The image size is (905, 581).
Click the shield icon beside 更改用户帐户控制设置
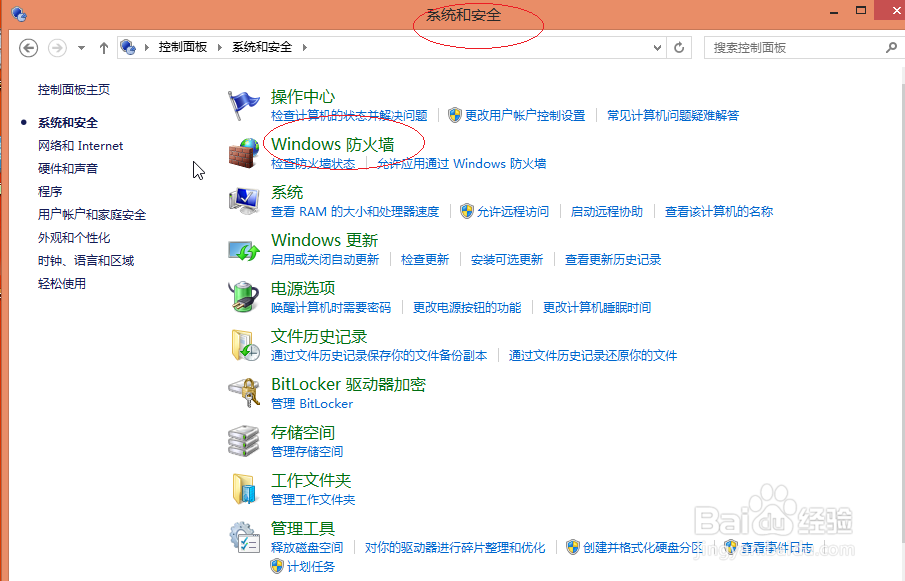pos(455,115)
